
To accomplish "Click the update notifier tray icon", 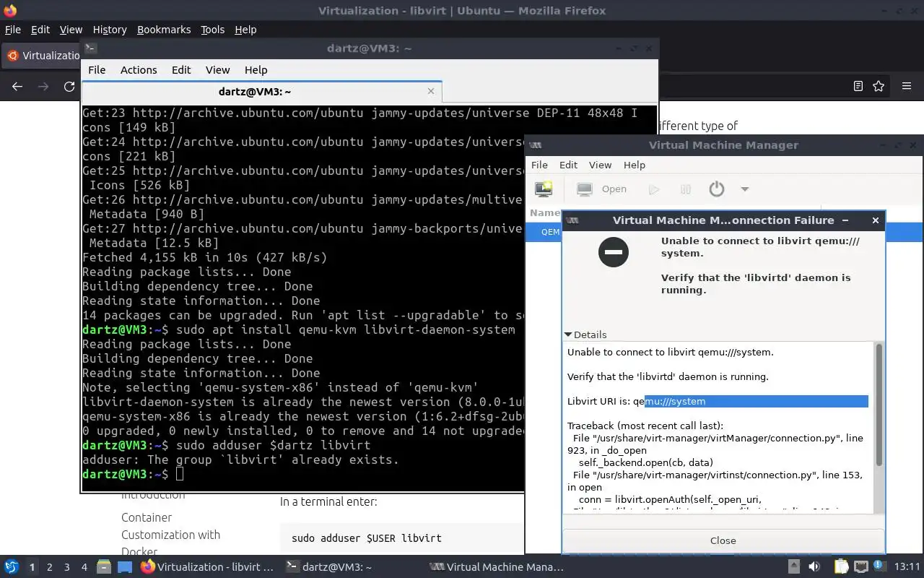I will (881, 567).
